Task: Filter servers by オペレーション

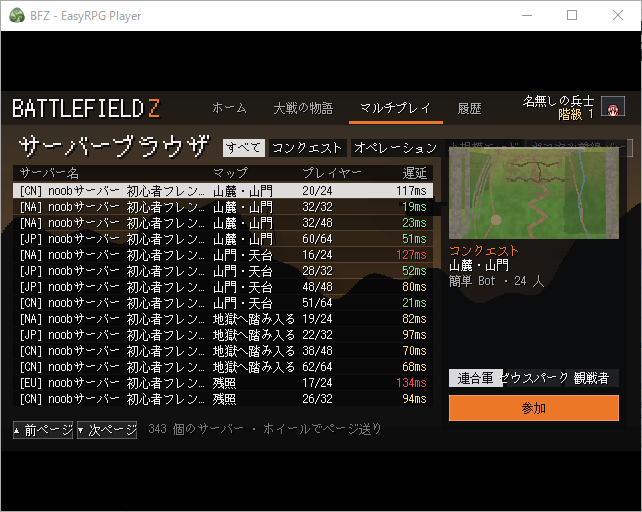Action: click(x=396, y=148)
